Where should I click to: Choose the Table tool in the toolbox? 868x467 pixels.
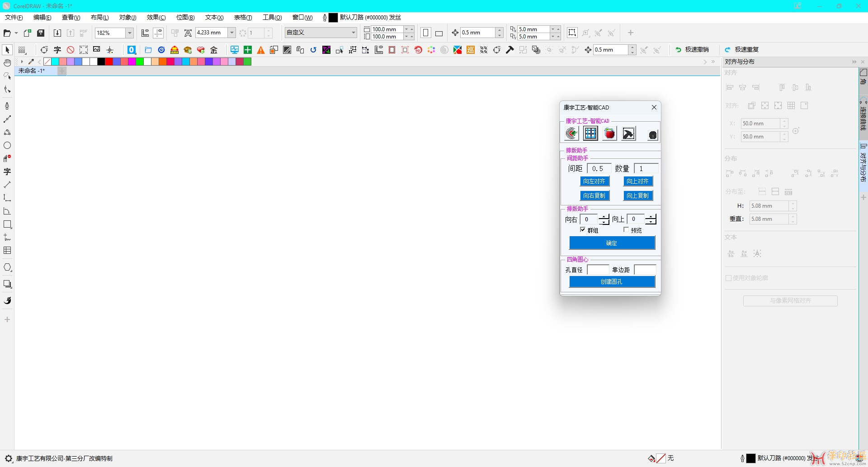click(x=7, y=250)
